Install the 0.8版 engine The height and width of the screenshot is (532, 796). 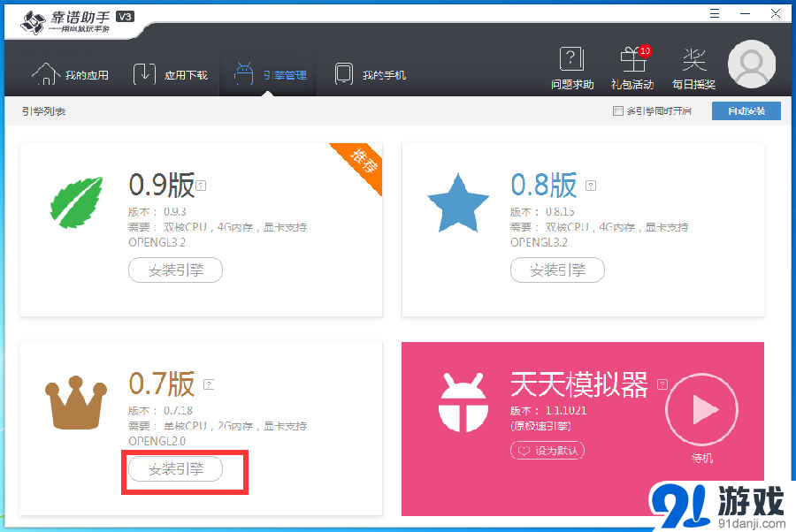(557, 270)
